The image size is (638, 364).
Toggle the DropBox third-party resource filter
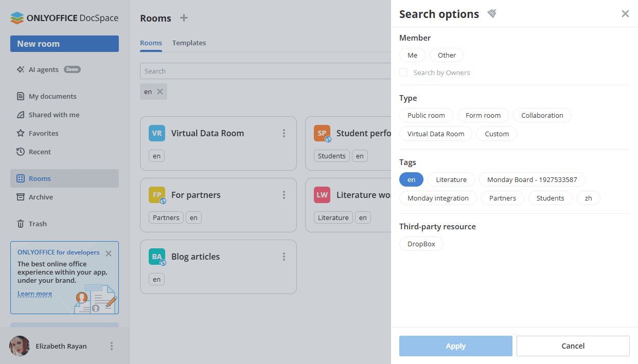coord(421,244)
